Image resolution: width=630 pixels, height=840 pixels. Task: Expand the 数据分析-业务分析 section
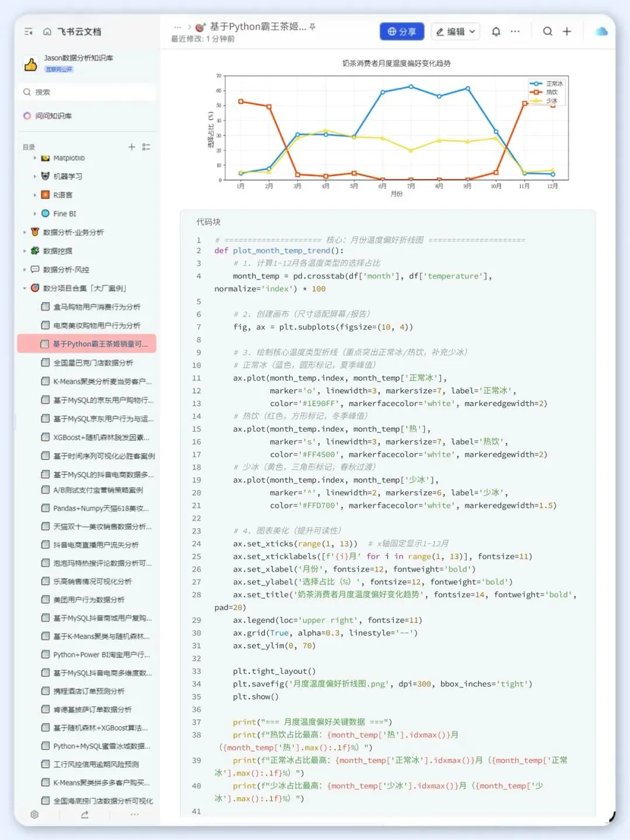(24, 232)
